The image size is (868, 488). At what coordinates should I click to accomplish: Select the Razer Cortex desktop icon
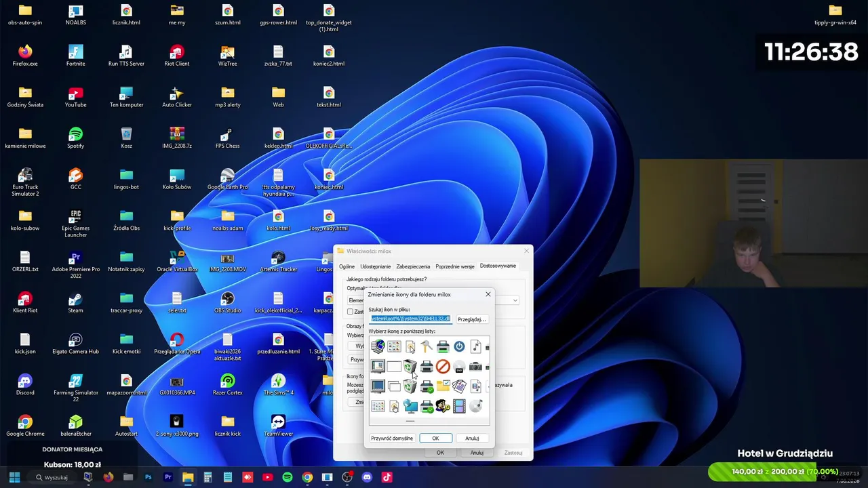point(228,384)
